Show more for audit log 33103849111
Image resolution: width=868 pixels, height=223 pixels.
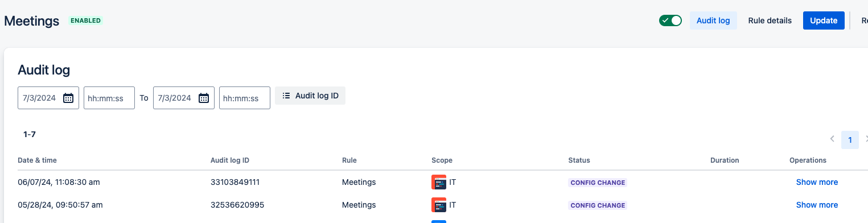[x=817, y=183]
